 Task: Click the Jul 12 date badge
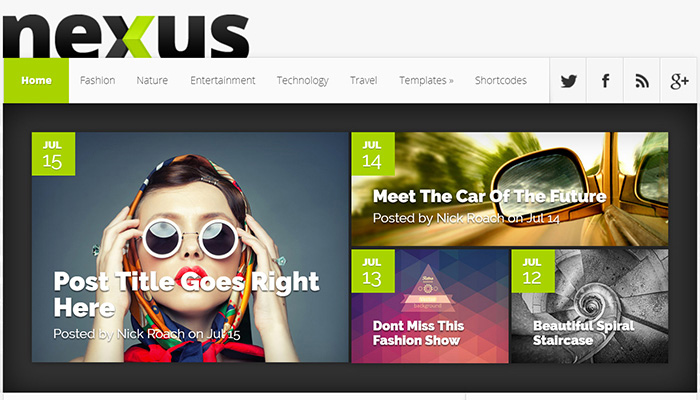(533, 271)
